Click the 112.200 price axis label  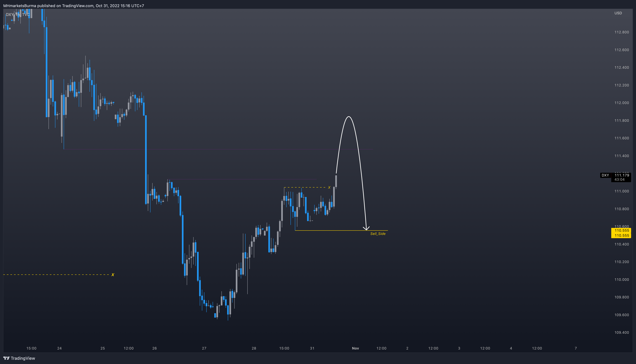click(622, 85)
